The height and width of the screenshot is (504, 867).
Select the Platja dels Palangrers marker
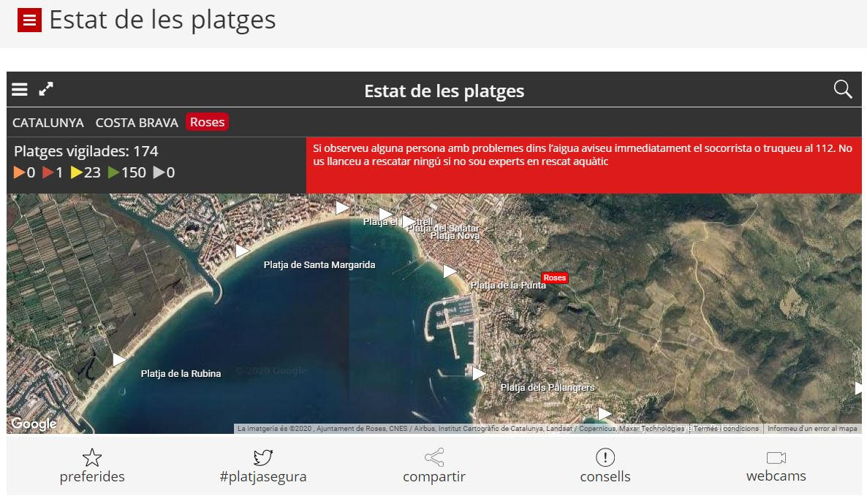(479, 374)
